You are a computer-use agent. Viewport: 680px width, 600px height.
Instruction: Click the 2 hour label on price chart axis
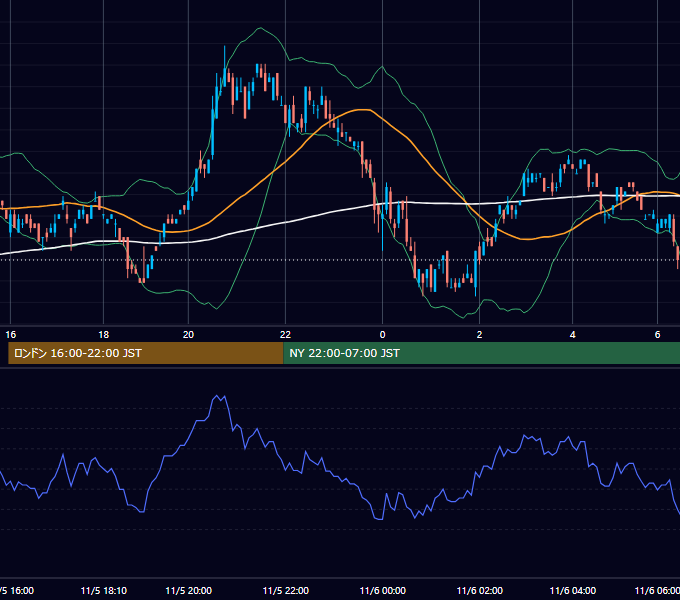click(479, 335)
